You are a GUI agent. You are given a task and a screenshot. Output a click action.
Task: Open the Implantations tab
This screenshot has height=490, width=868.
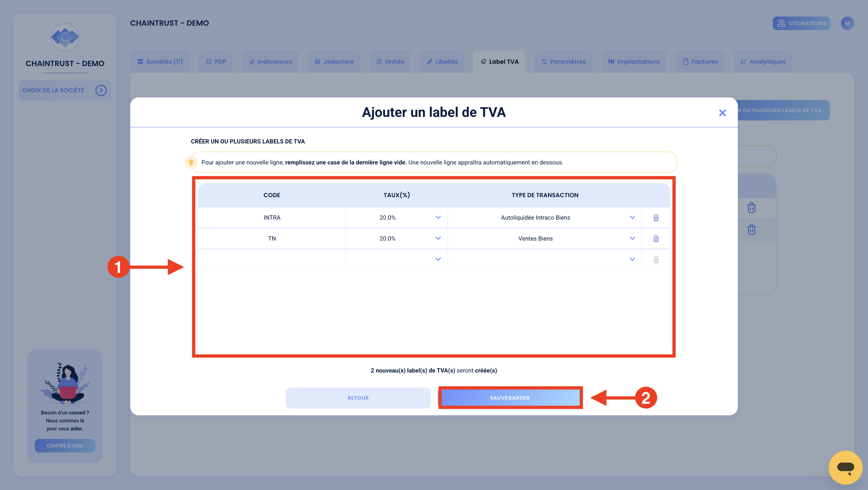[634, 62]
